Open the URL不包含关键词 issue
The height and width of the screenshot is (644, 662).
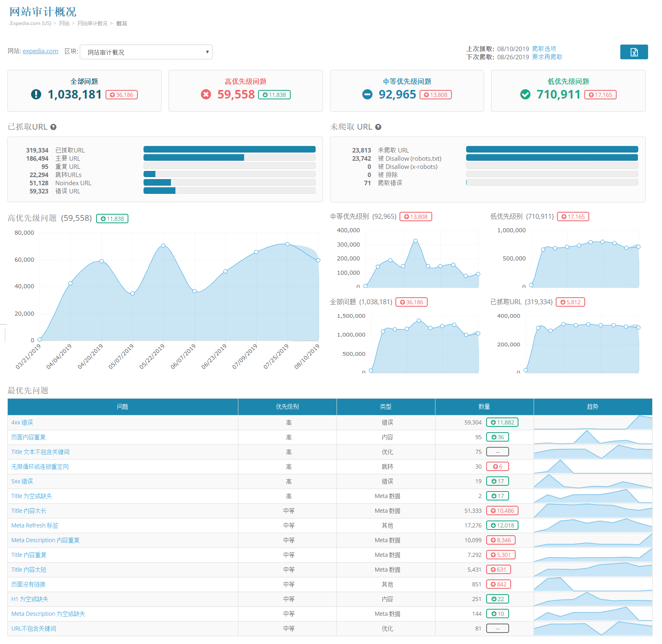tap(34, 628)
